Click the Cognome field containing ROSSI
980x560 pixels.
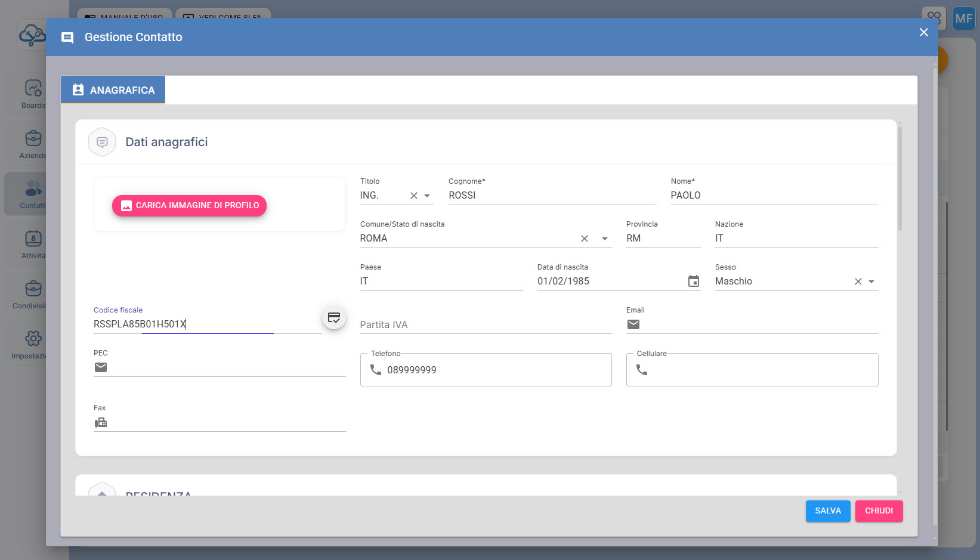coord(551,196)
